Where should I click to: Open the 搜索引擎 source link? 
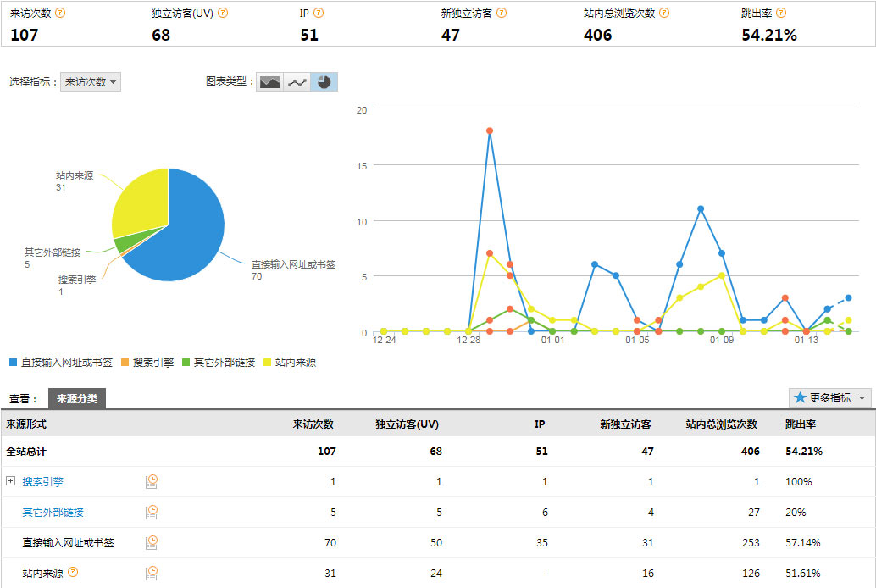click(42, 481)
